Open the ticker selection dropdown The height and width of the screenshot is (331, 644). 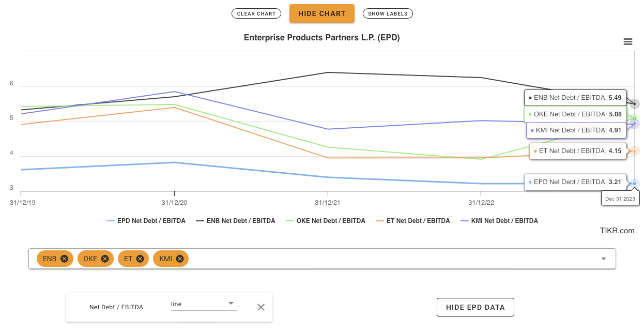click(603, 258)
